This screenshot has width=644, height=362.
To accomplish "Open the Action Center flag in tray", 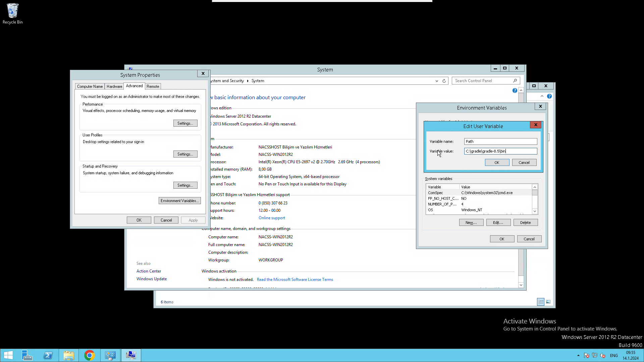I will [x=586, y=355].
